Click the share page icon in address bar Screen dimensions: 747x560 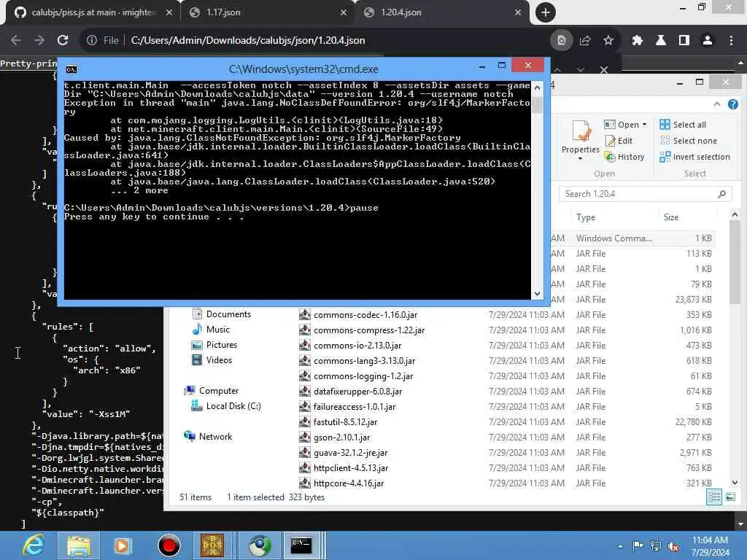585,41
